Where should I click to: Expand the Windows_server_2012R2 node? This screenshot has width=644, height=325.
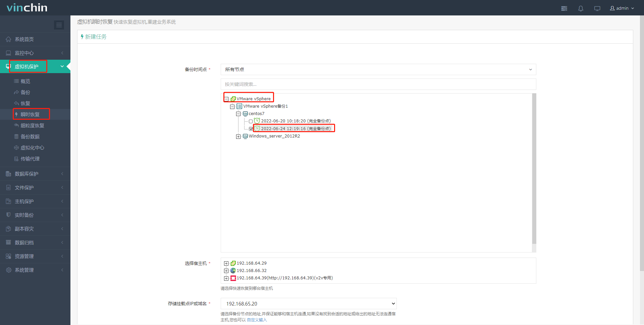coord(238,137)
